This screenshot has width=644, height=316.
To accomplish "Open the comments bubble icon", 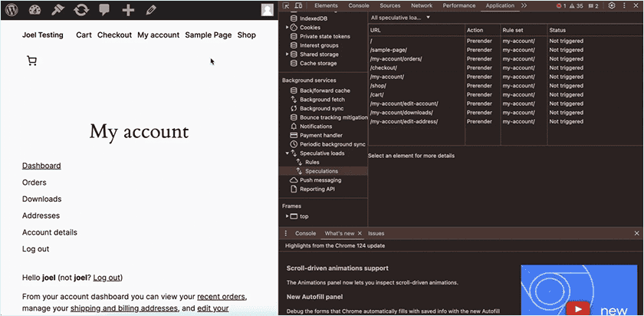I will 104,10.
